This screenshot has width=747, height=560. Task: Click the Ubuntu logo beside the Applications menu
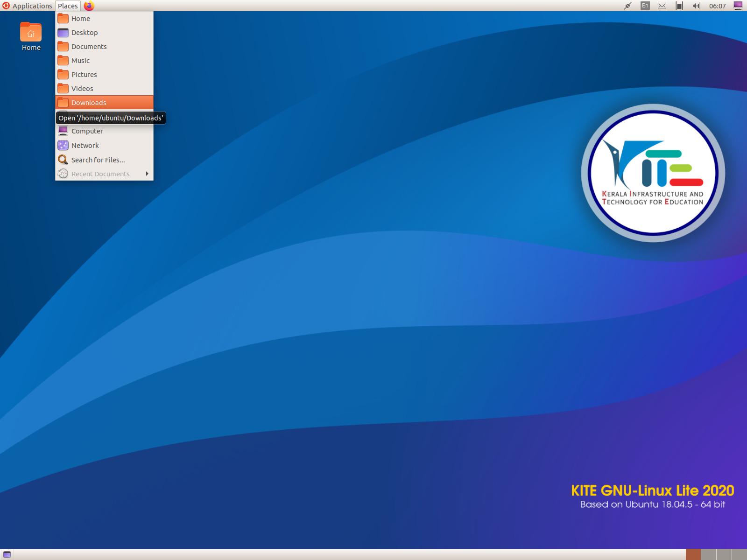pyautogui.click(x=5, y=6)
